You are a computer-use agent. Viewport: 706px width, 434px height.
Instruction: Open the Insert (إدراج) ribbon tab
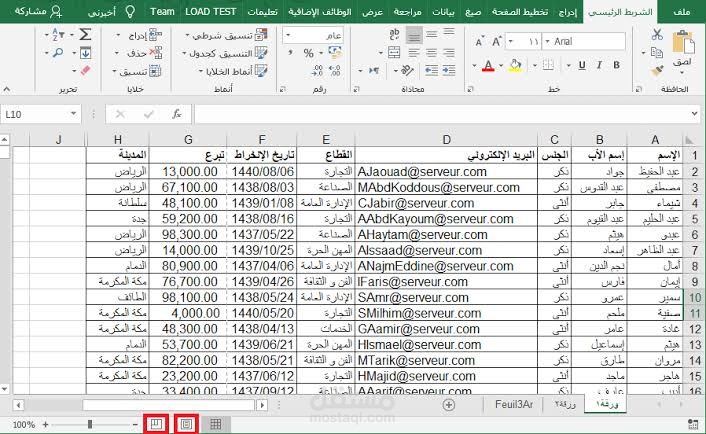coord(568,12)
